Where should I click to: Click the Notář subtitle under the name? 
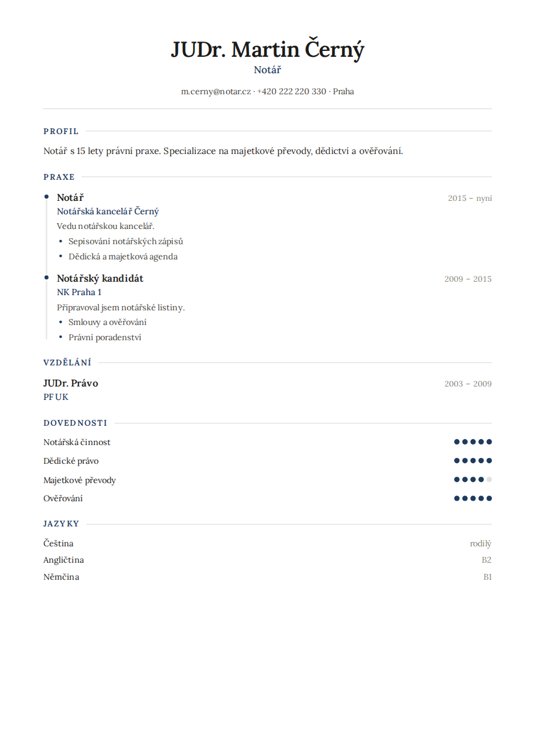267,70
